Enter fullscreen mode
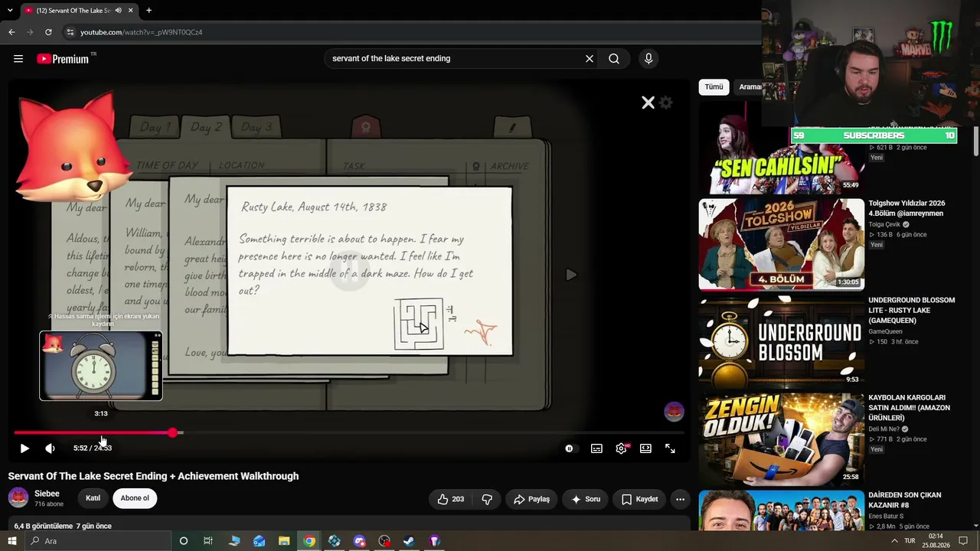Image resolution: width=980 pixels, height=551 pixels. click(x=670, y=448)
